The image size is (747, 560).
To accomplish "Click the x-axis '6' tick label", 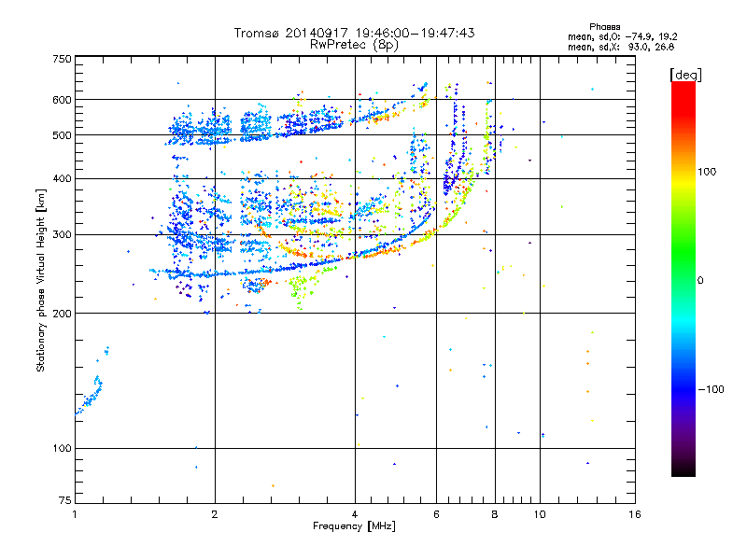I will click(x=436, y=514).
